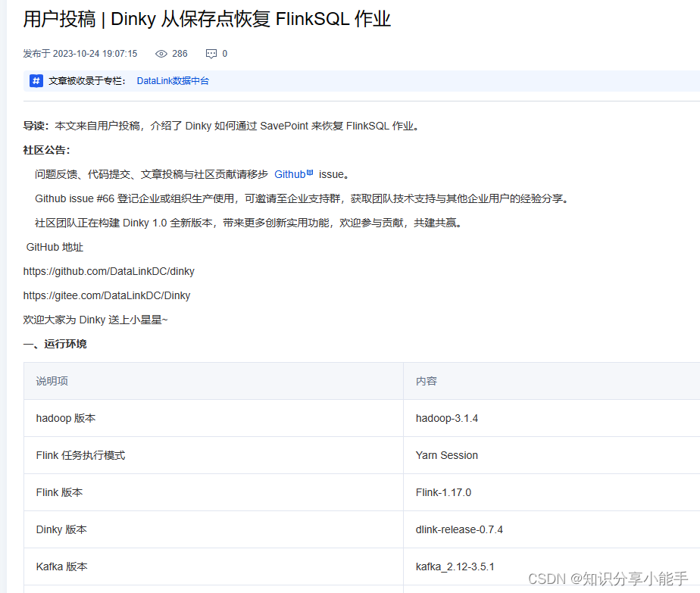This screenshot has height=593, width=700.
Task: Click the hashtag column icon
Action: click(x=36, y=81)
